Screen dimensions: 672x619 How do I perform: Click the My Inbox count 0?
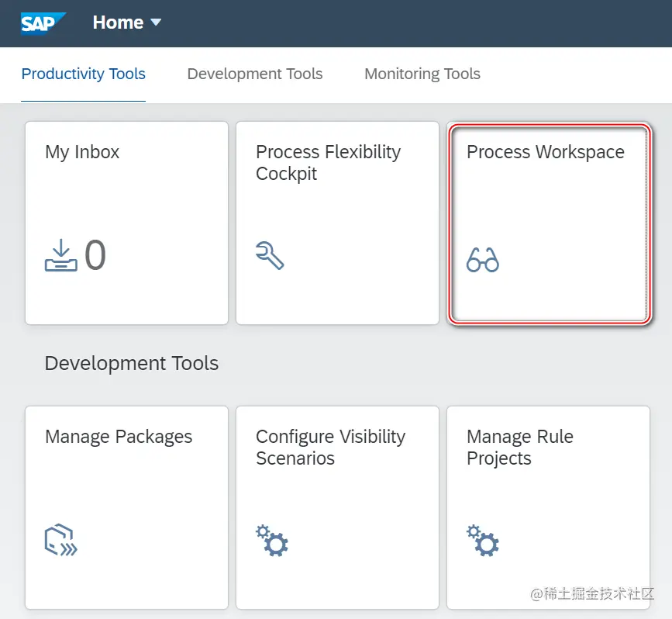tap(95, 255)
